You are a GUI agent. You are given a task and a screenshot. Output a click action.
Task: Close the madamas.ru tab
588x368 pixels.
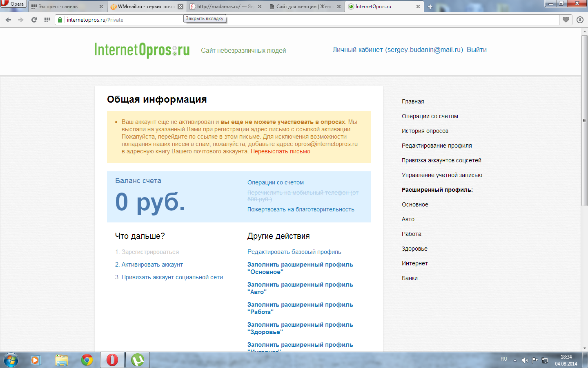[x=260, y=7]
